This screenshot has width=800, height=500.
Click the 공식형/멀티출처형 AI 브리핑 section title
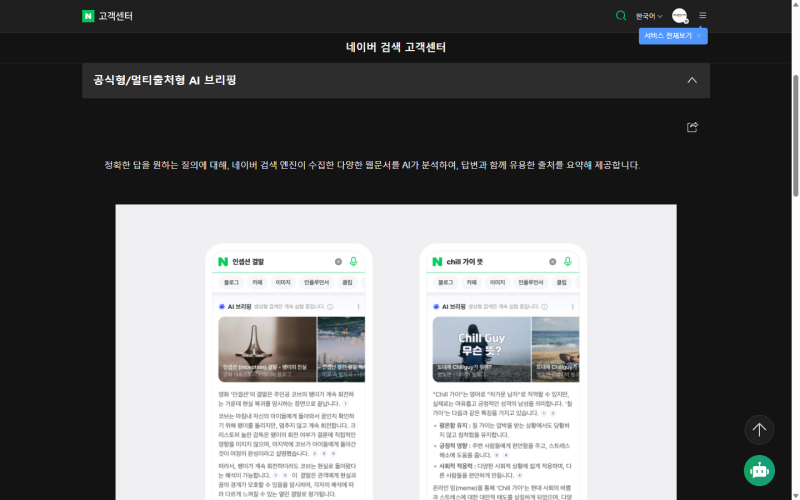pos(164,80)
